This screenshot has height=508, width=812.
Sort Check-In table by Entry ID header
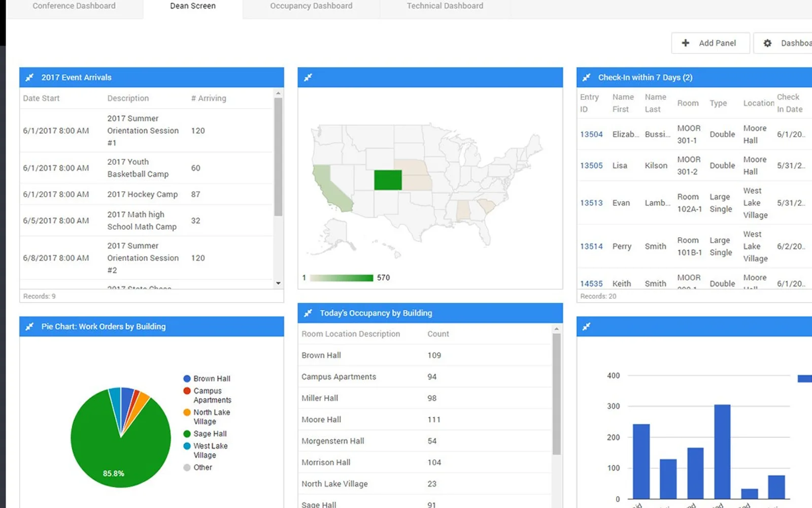[x=589, y=103]
